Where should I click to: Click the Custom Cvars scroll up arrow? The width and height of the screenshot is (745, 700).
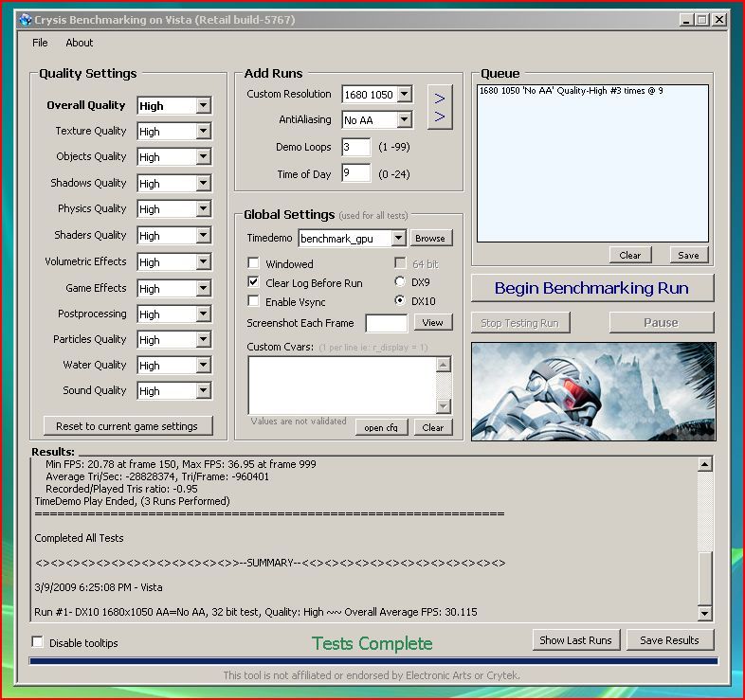pos(444,365)
